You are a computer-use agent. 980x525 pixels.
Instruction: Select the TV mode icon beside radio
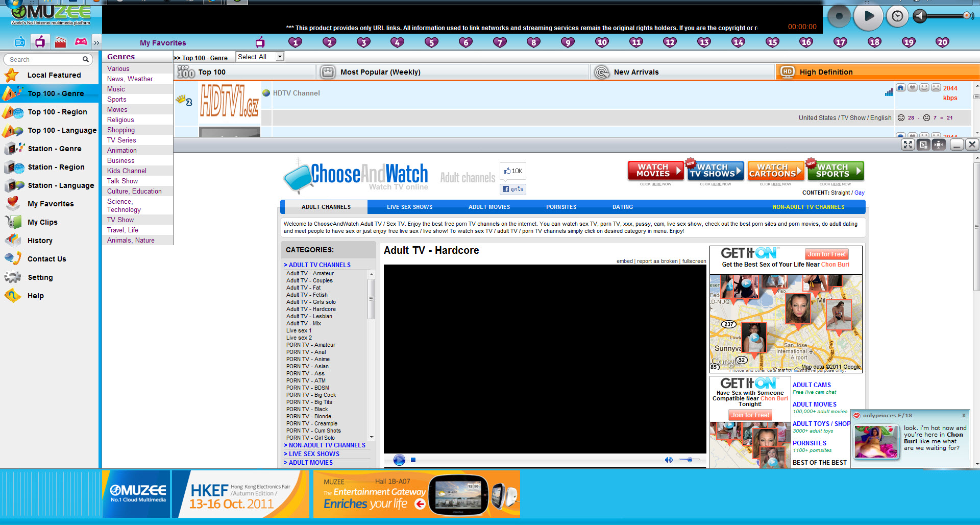tap(40, 42)
